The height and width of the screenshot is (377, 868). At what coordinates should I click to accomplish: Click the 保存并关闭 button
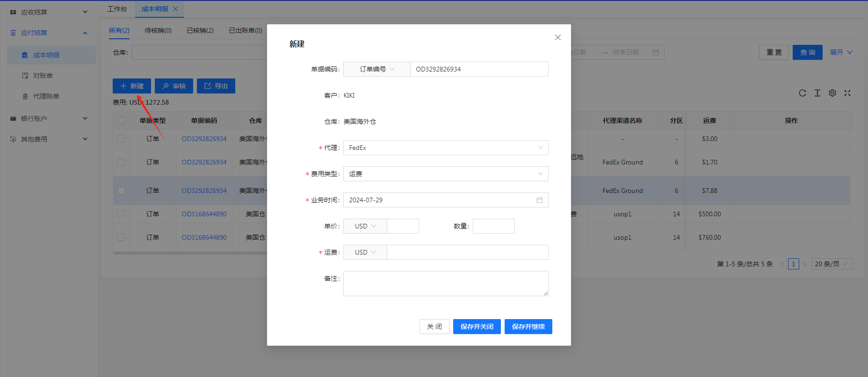pos(477,327)
